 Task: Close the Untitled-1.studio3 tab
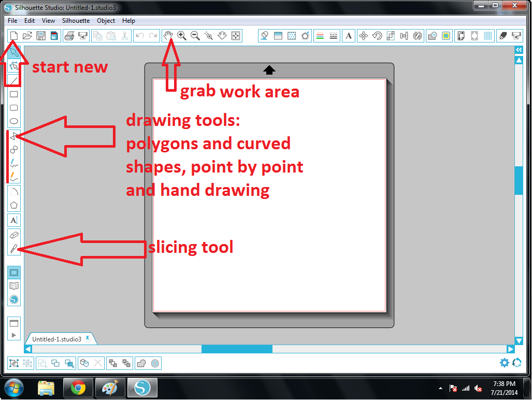88,338
